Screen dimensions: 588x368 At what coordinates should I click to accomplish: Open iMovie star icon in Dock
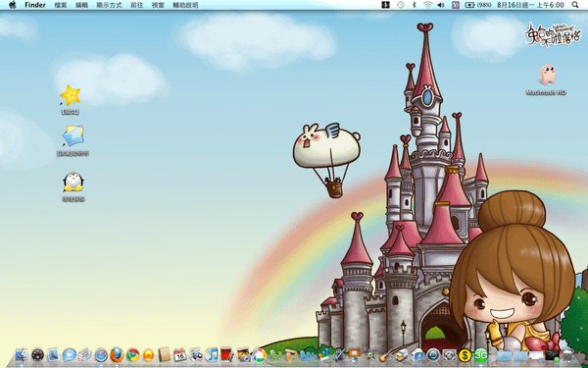(371, 355)
